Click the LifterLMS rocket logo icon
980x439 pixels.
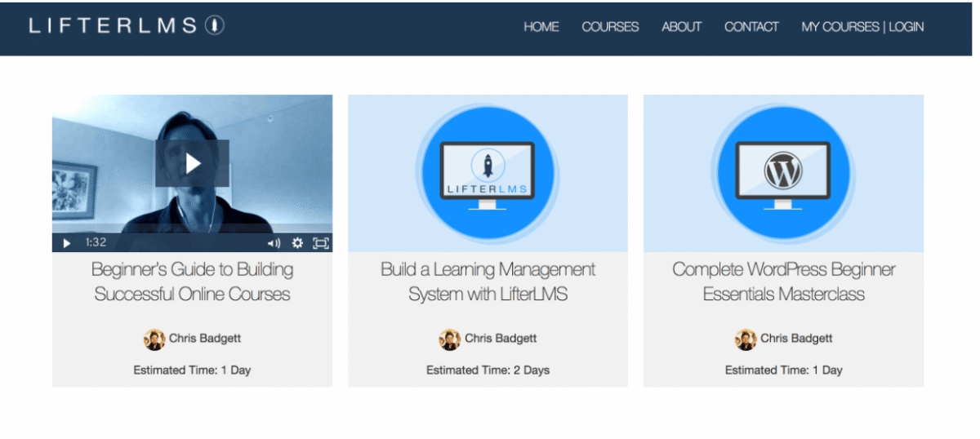click(x=214, y=25)
